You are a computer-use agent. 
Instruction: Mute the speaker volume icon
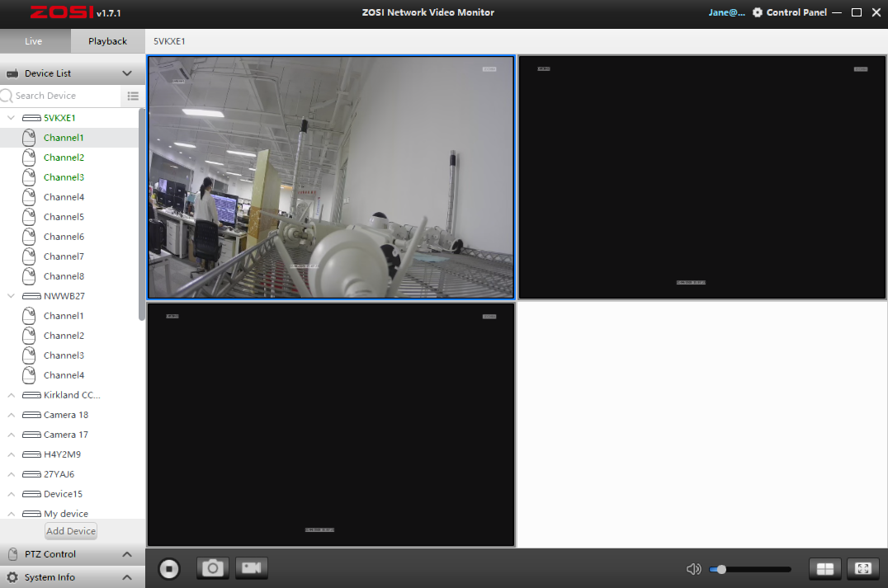693,569
